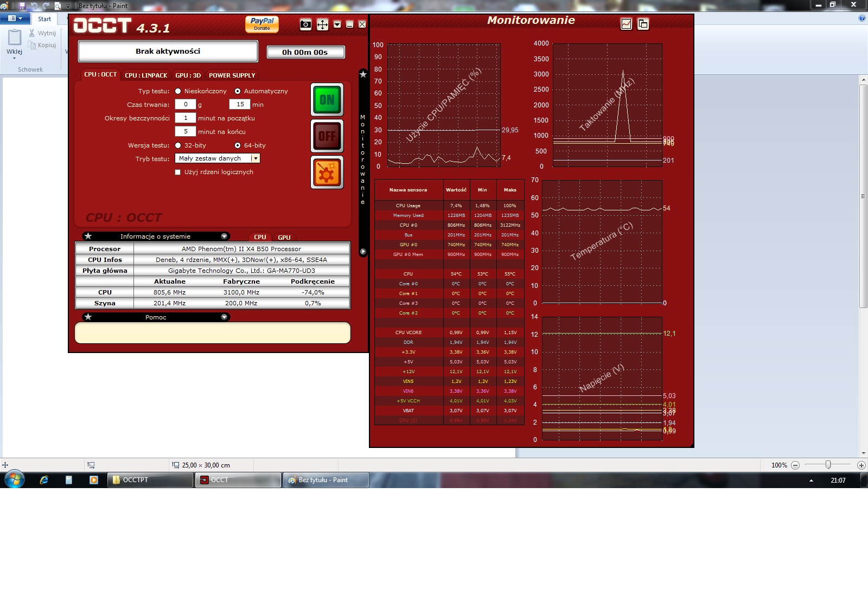Screen dimensions: 868x615
Task: Click the Paint vertical scrollbar thumb
Action: (x=863, y=195)
